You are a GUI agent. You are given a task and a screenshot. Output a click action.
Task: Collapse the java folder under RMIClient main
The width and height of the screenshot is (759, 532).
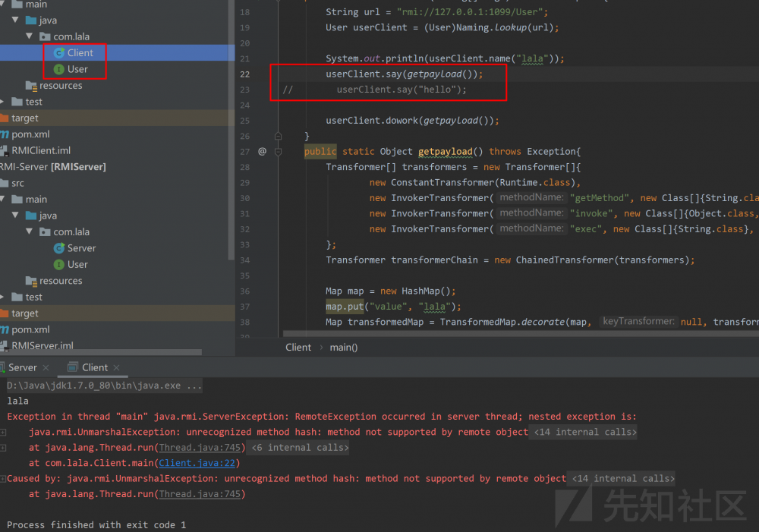tap(15, 20)
